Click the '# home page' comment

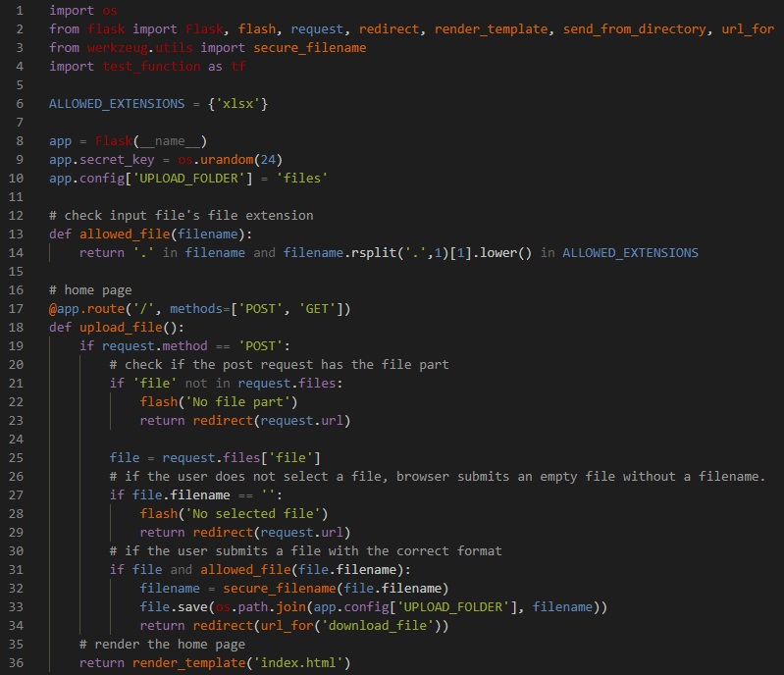pos(90,290)
